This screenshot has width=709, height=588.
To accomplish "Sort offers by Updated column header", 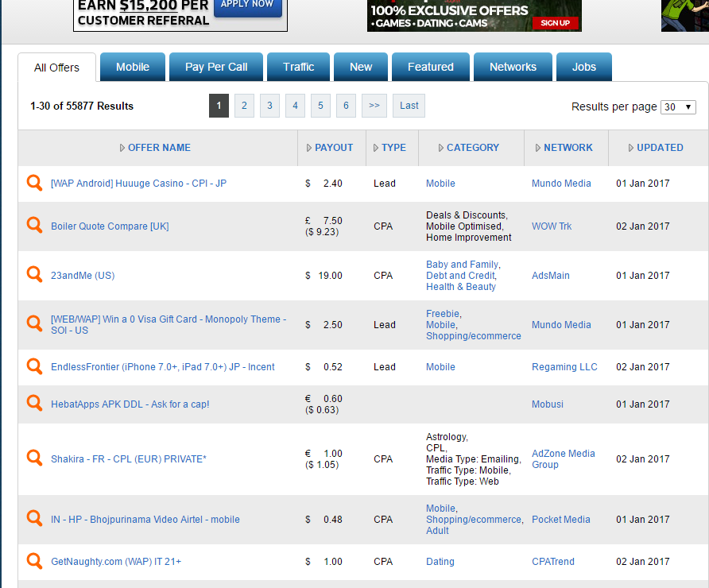I will point(659,148).
